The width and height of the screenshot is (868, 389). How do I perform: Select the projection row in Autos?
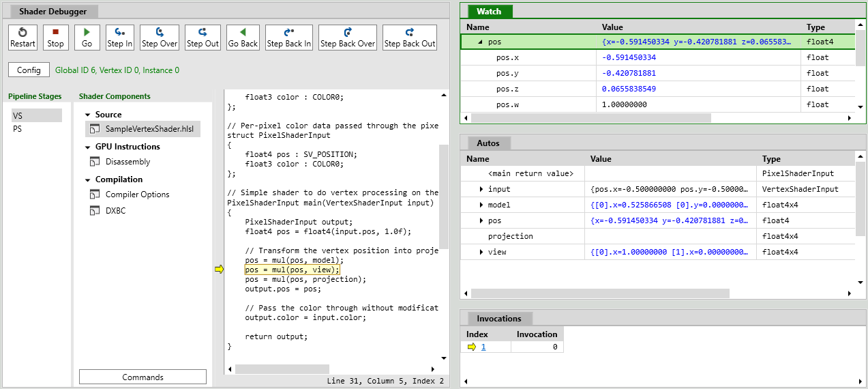click(x=657, y=236)
